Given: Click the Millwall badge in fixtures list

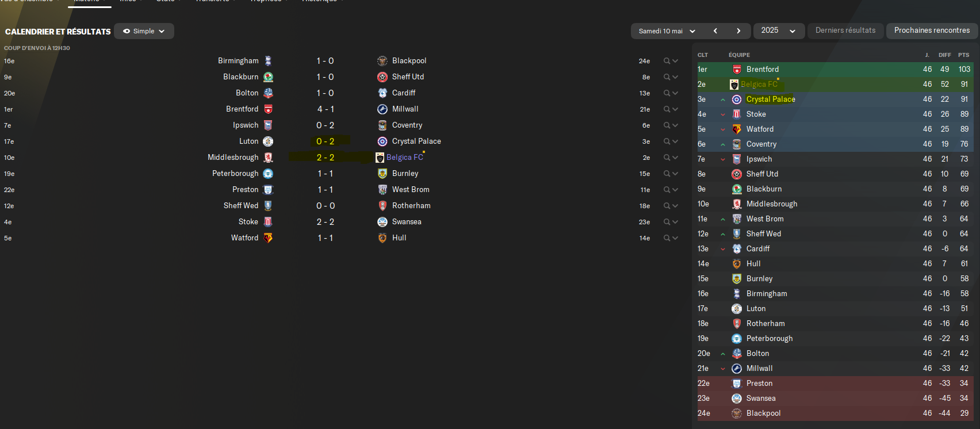Looking at the screenshot, I should pos(382,109).
